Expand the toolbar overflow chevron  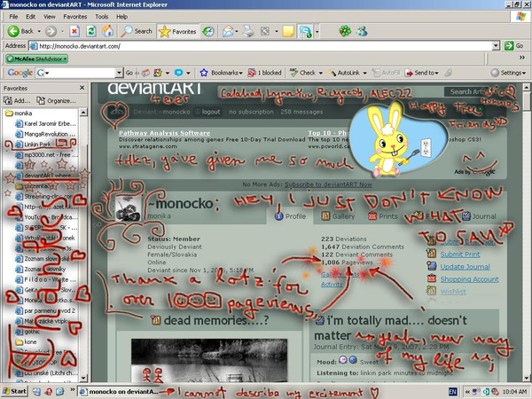tap(522, 58)
